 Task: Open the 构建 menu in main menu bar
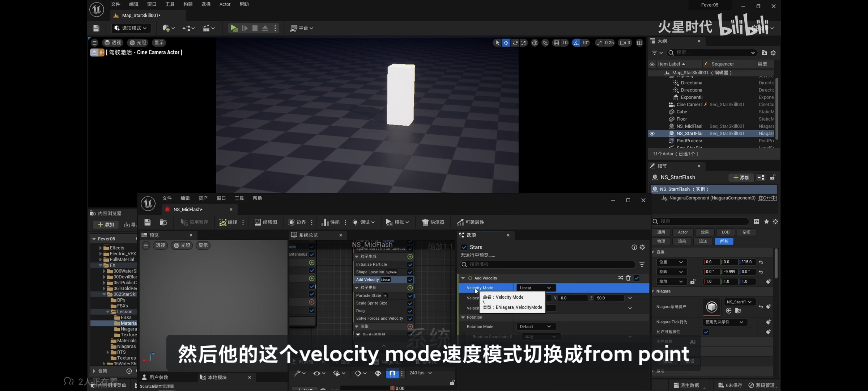188,4
